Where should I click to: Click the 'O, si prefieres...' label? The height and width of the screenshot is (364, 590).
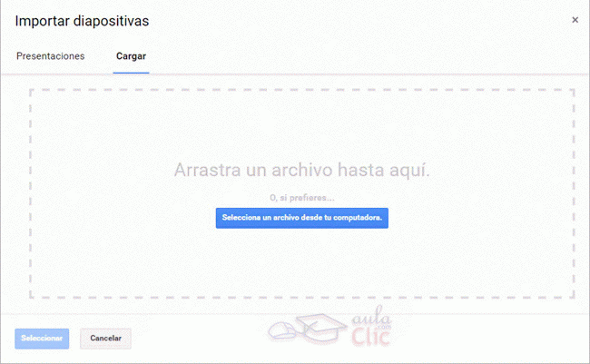301,197
